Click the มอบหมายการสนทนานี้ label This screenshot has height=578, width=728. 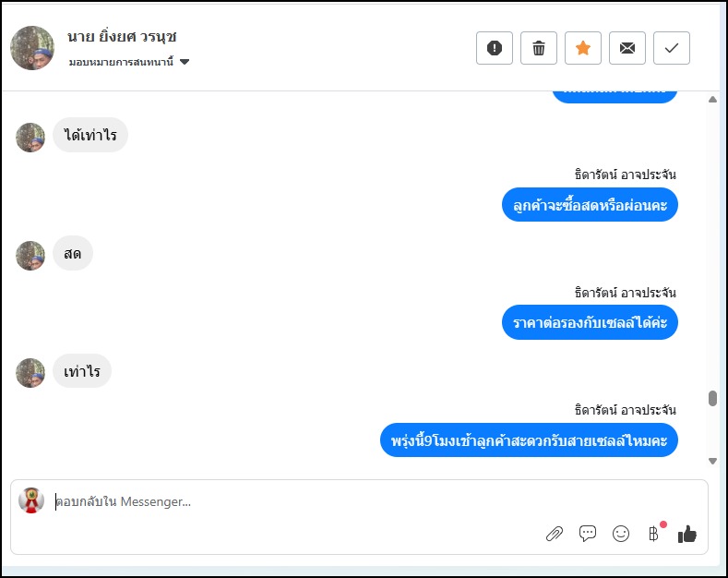click(x=121, y=62)
